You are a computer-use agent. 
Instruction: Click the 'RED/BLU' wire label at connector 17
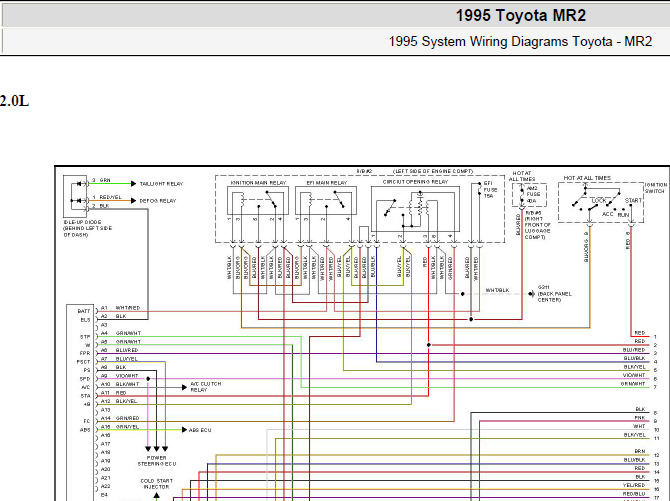click(634, 494)
